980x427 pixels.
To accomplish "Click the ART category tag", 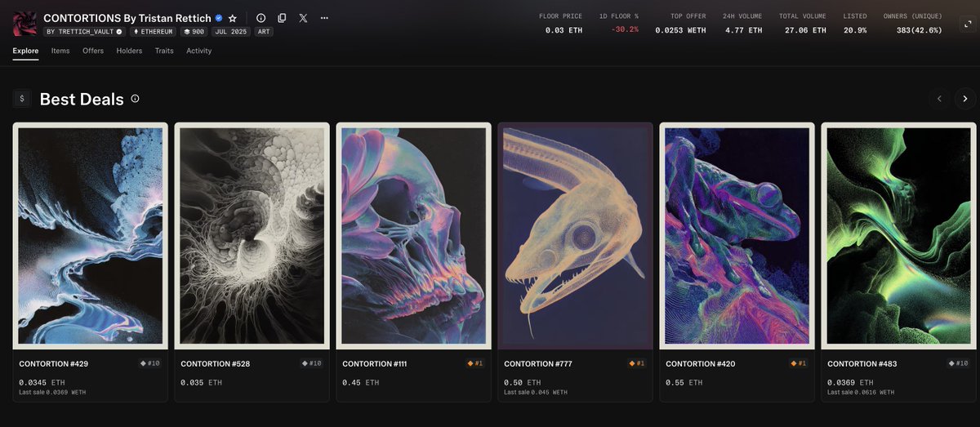I will pos(265,32).
